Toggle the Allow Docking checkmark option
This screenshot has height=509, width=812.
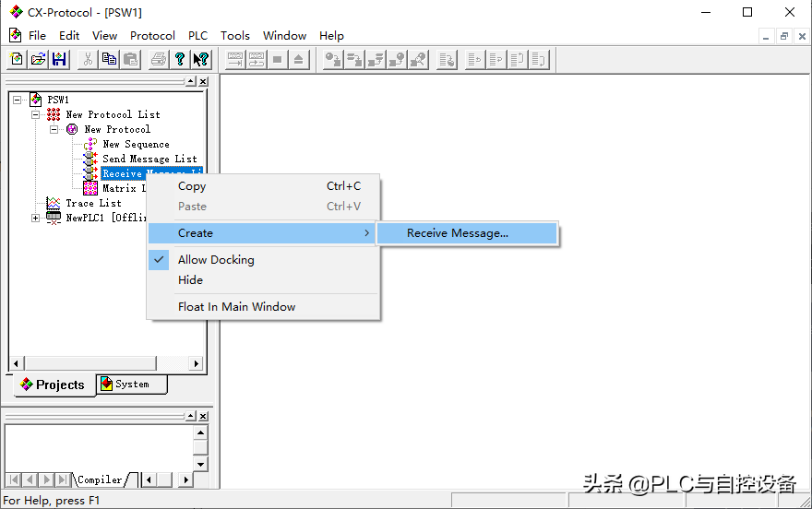click(216, 260)
